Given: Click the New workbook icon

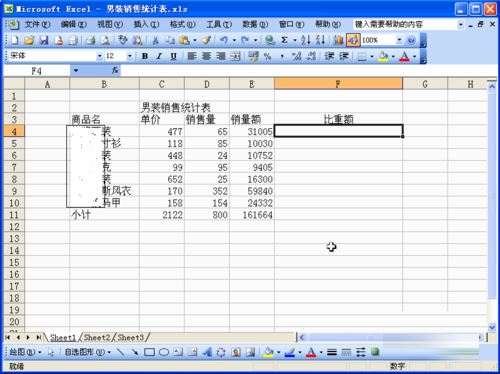Looking at the screenshot, I should tap(15, 40).
